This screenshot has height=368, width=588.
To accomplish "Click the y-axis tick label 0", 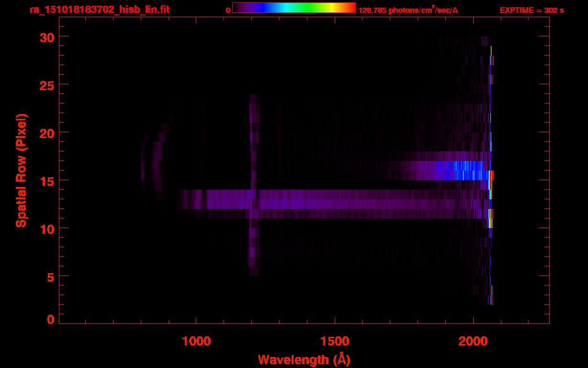I will point(50,319).
